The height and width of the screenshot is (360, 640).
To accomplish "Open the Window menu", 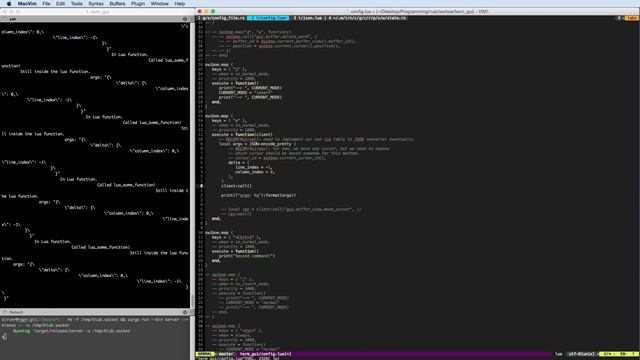I will click(x=160, y=4).
